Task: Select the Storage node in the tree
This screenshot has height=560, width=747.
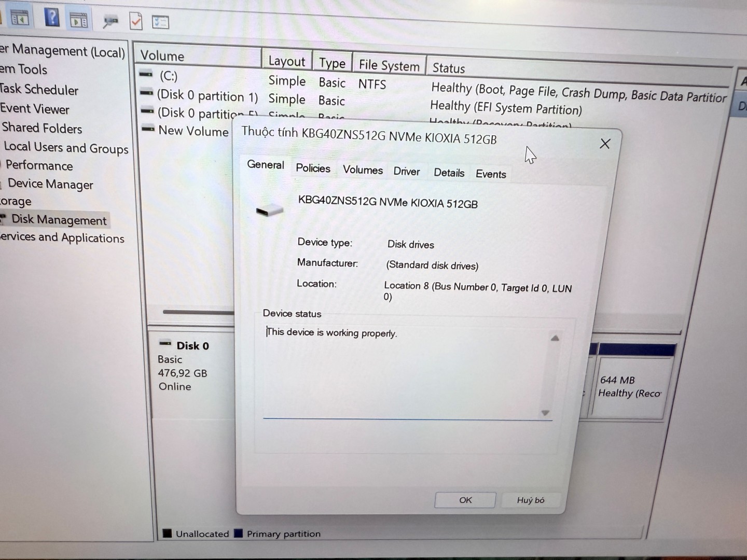Action: [x=16, y=201]
